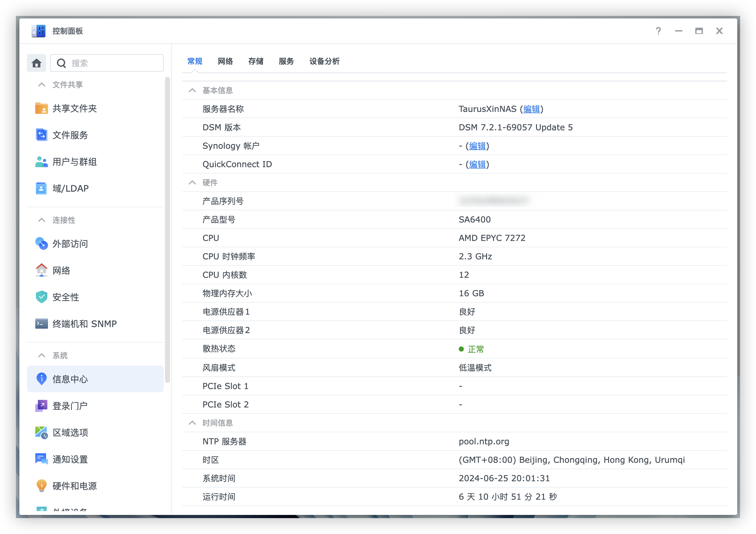
Task: Collapse the 文件共享 sidebar group
Action: pyautogui.click(x=41, y=85)
